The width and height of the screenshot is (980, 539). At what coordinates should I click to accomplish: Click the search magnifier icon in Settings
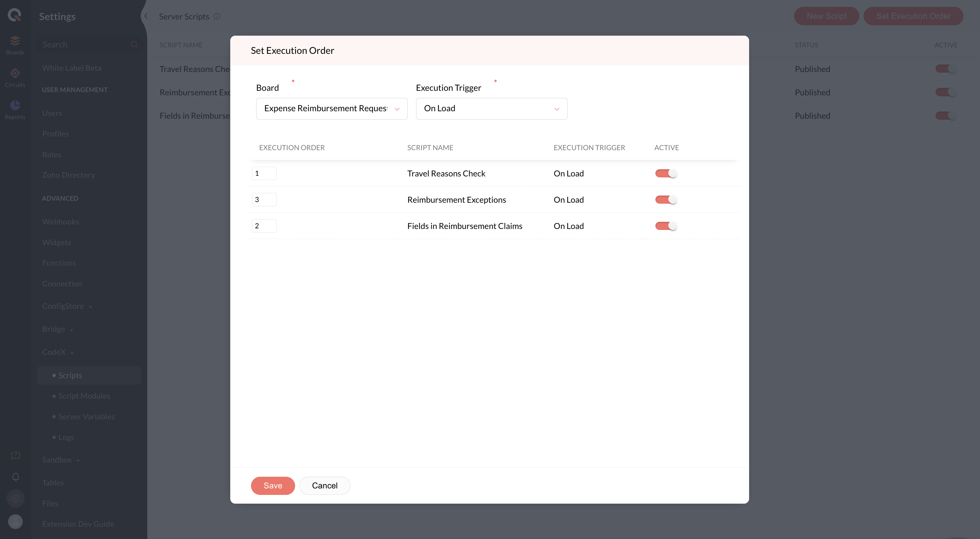[x=134, y=44]
